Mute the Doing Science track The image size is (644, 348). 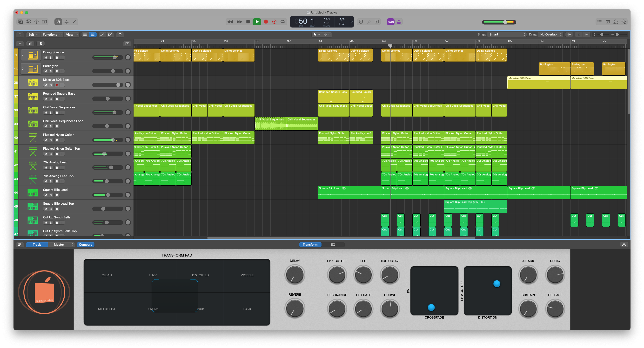coord(46,58)
